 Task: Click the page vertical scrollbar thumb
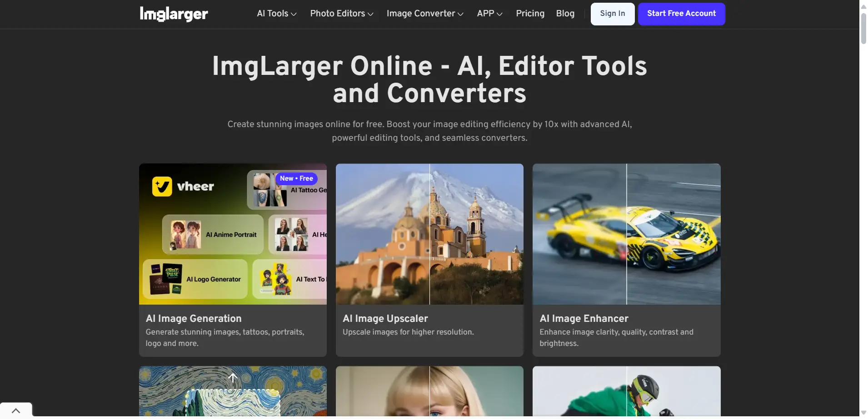pyautogui.click(x=863, y=28)
